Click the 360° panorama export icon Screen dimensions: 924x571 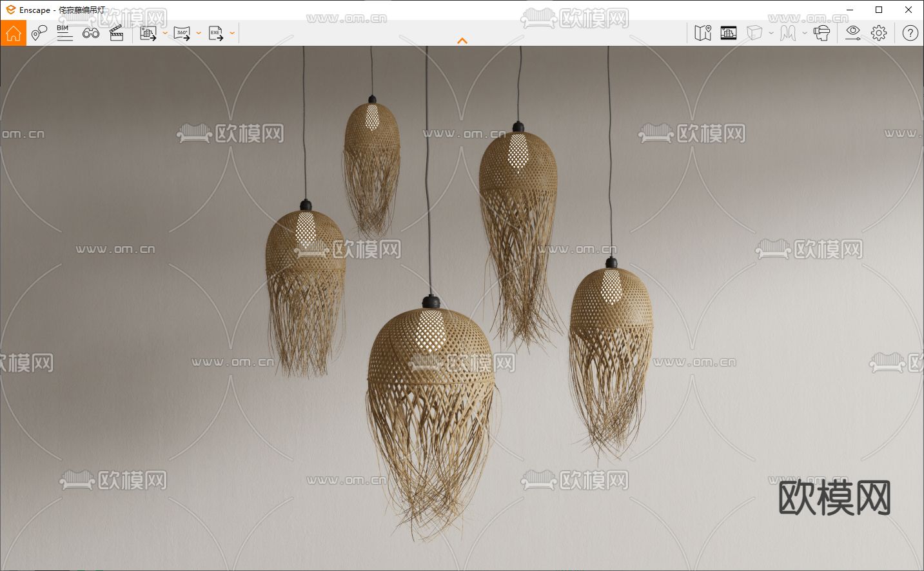tap(182, 33)
